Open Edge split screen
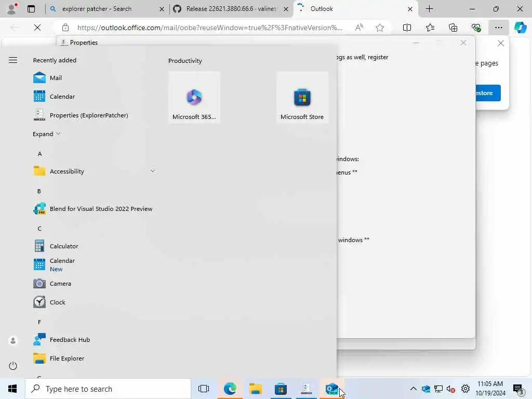The height and width of the screenshot is (399, 532). (x=407, y=28)
